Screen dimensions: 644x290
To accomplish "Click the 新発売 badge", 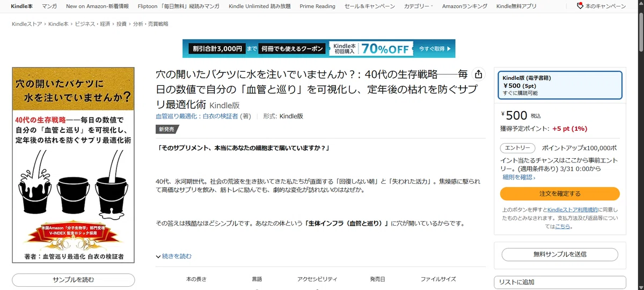I will [167, 129].
